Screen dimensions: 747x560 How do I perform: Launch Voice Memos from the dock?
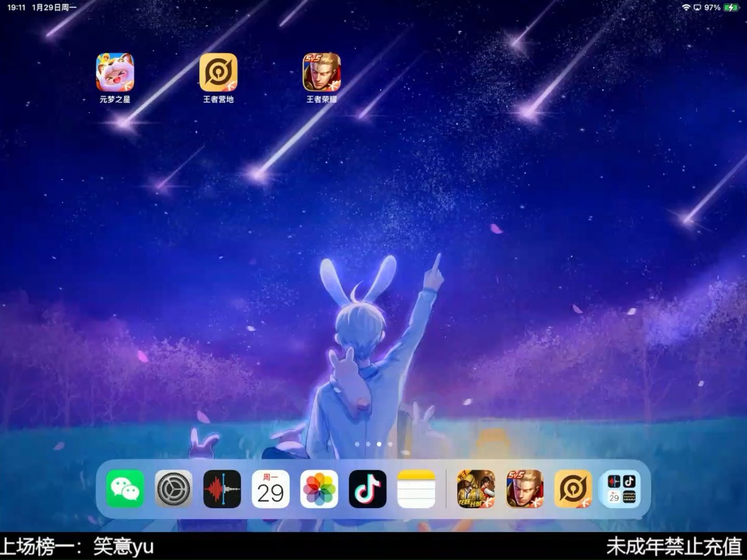pyautogui.click(x=222, y=489)
